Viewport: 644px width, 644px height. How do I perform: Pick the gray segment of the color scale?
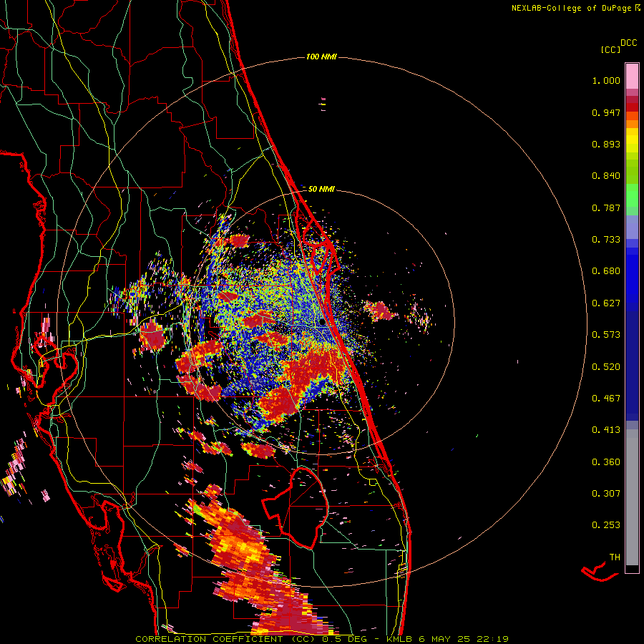point(632,497)
